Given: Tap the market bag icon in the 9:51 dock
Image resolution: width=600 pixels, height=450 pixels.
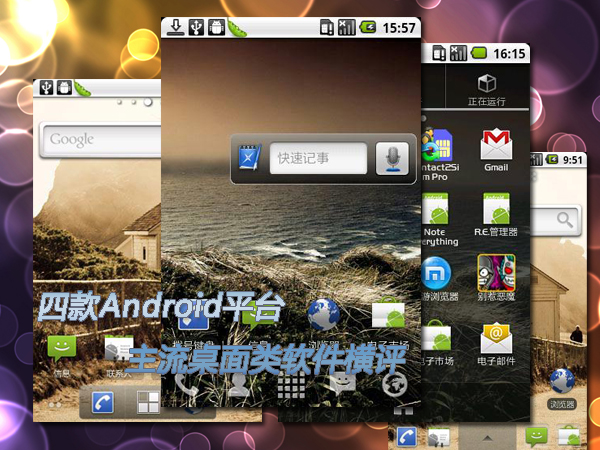Looking at the screenshot, I should point(569,437).
